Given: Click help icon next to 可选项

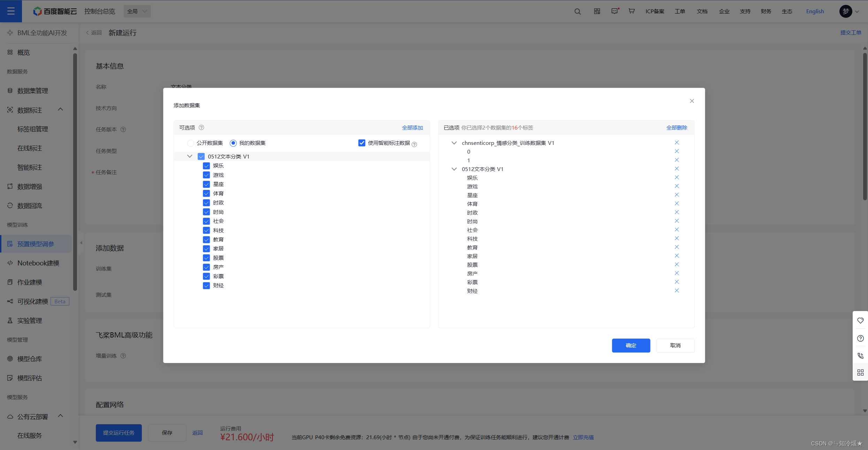Looking at the screenshot, I should [201, 127].
